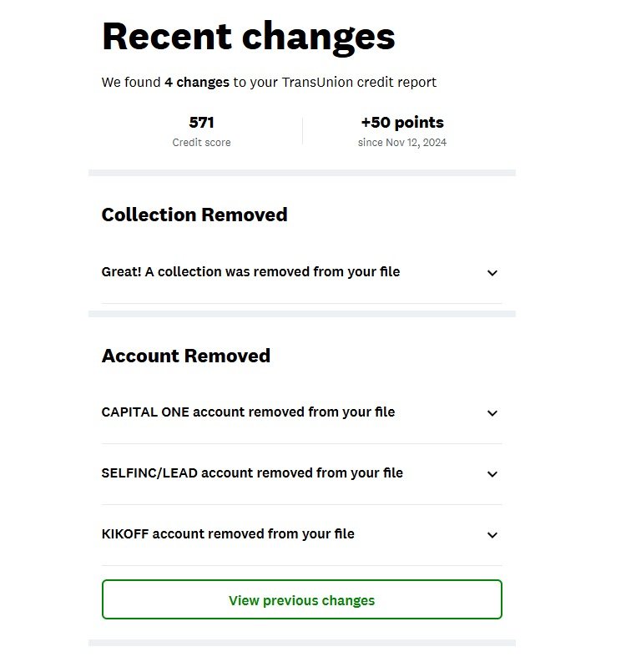Click the 571 credit score number
This screenshot has height=672, width=621.
click(201, 123)
